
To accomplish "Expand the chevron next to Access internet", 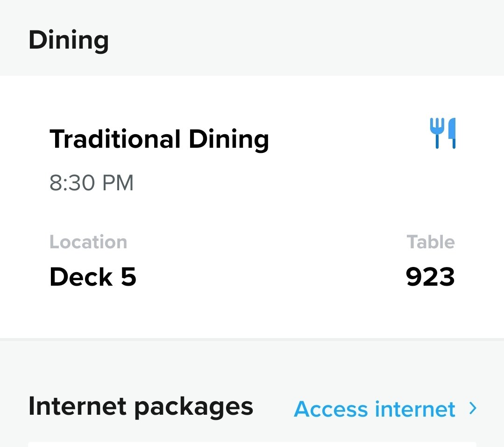I will (473, 408).
